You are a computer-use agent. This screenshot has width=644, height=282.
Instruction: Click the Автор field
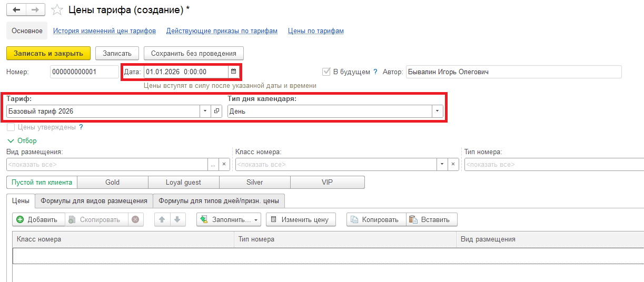coord(514,72)
